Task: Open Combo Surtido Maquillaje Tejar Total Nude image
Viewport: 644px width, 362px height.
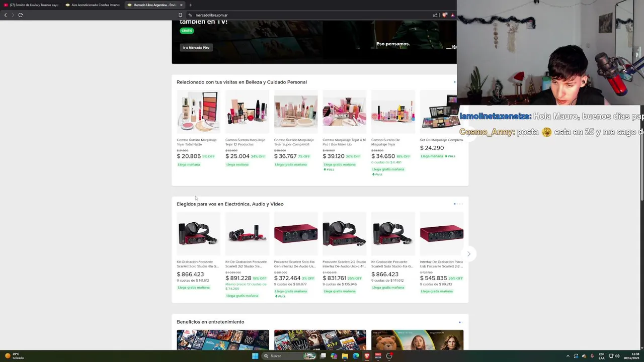Action: pyautogui.click(x=198, y=112)
